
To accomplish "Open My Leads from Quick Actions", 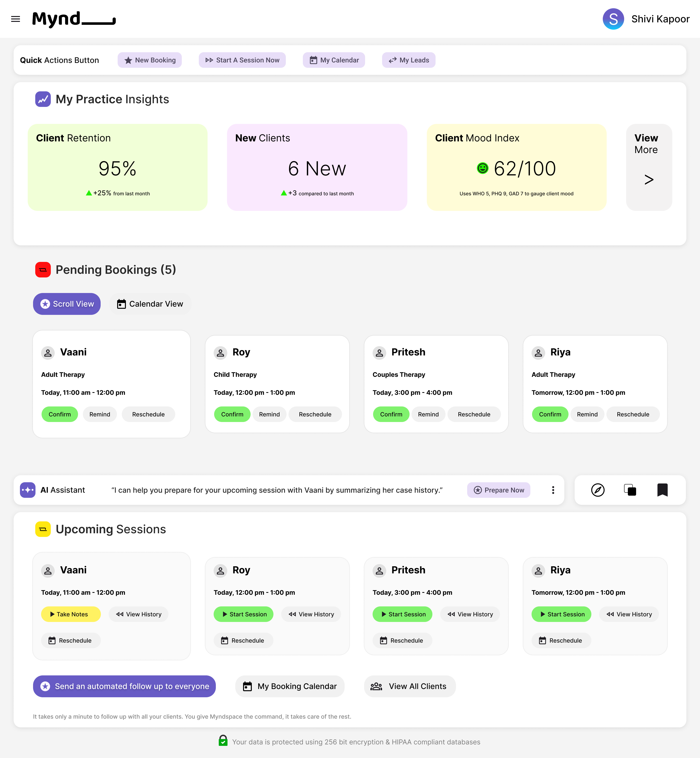I will click(408, 60).
